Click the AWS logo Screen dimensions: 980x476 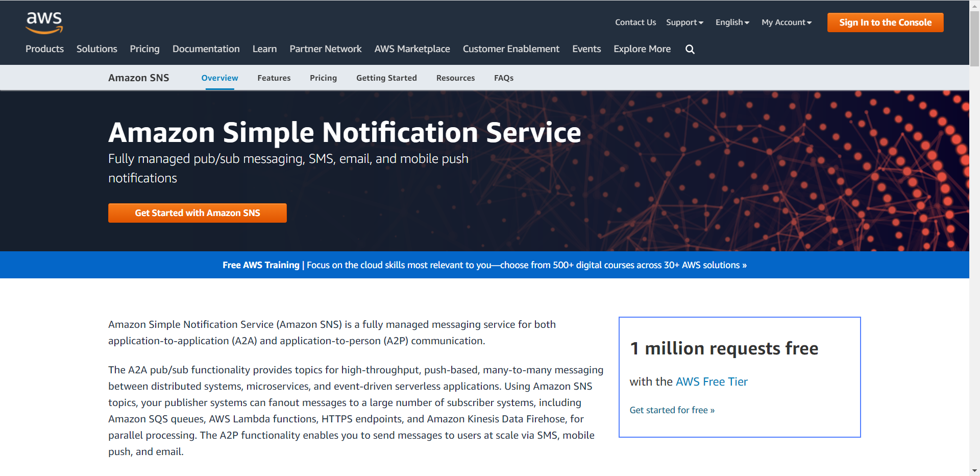point(44,23)
